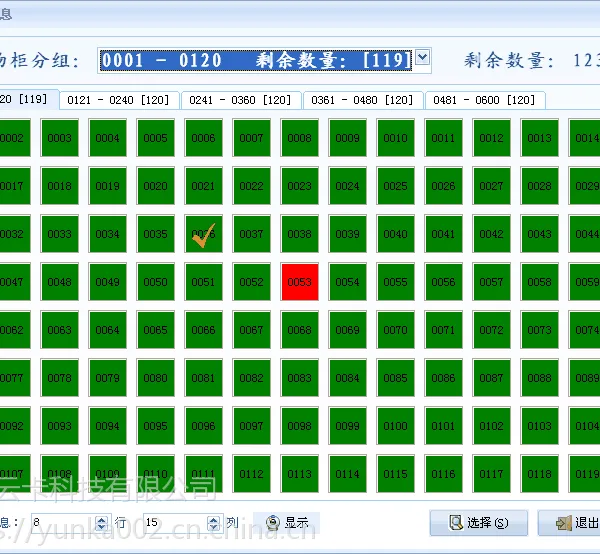Select locker 0100
Screen dimensions: 600x554
pos(396,426)
